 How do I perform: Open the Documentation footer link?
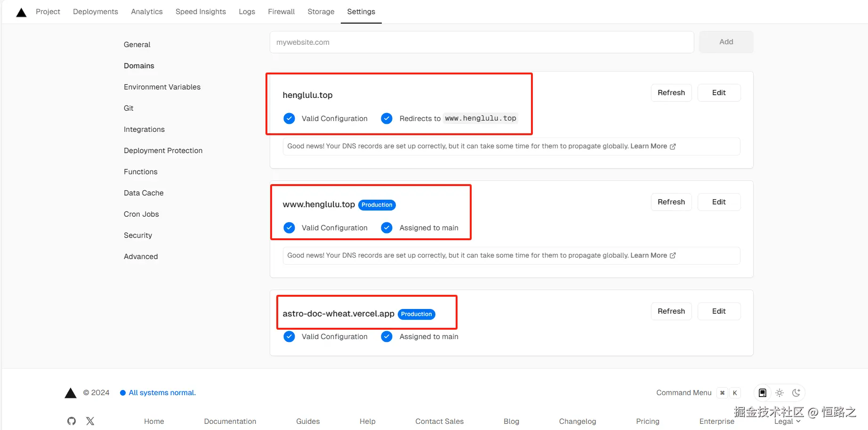click(x=230, y=422)
